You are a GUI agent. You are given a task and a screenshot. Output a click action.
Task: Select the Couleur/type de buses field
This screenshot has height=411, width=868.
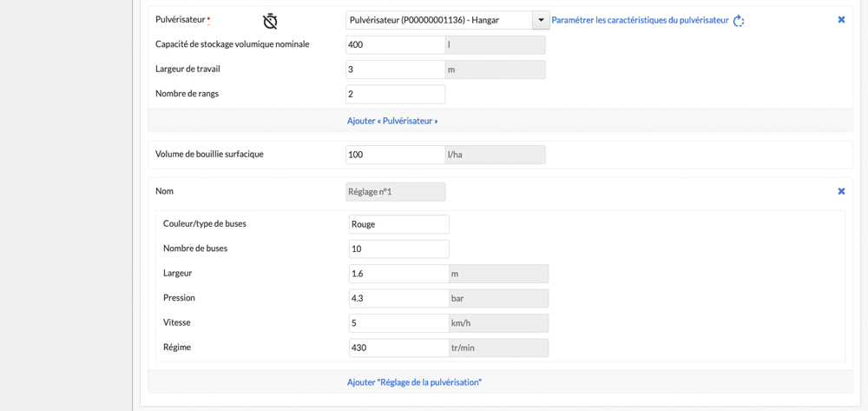click(399, 224)
